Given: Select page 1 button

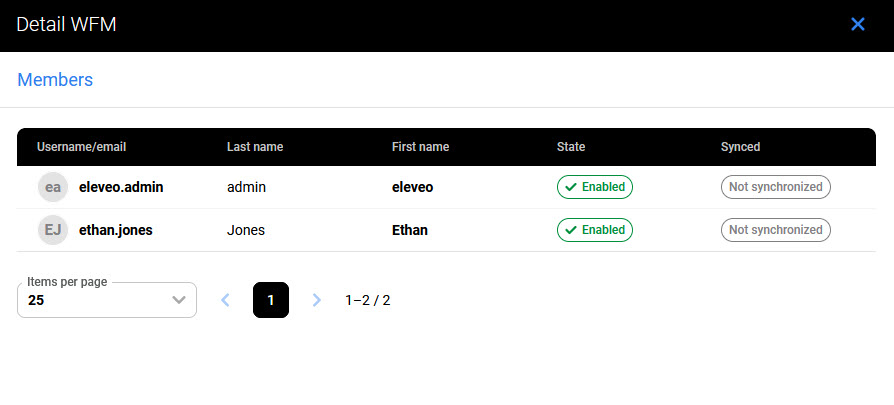Looking at the screenshot, I should coord(271,300).
